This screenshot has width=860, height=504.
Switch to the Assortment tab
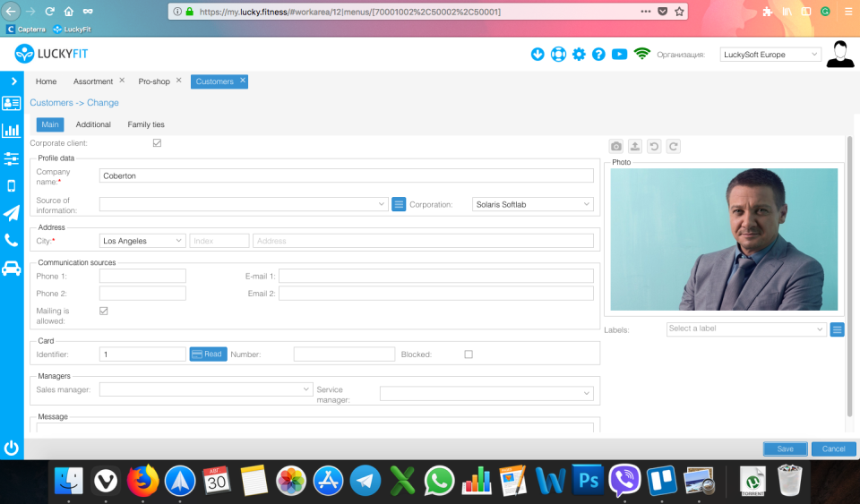tap(93, 81)
